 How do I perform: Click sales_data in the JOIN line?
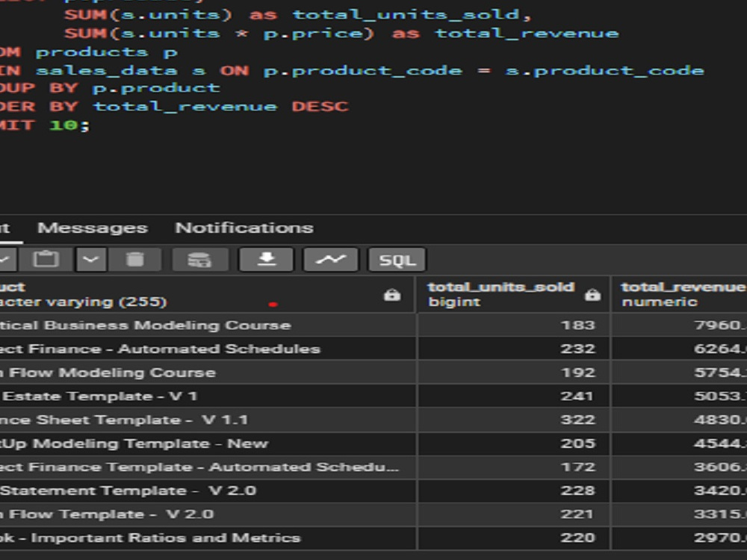(x=106, y=70)
